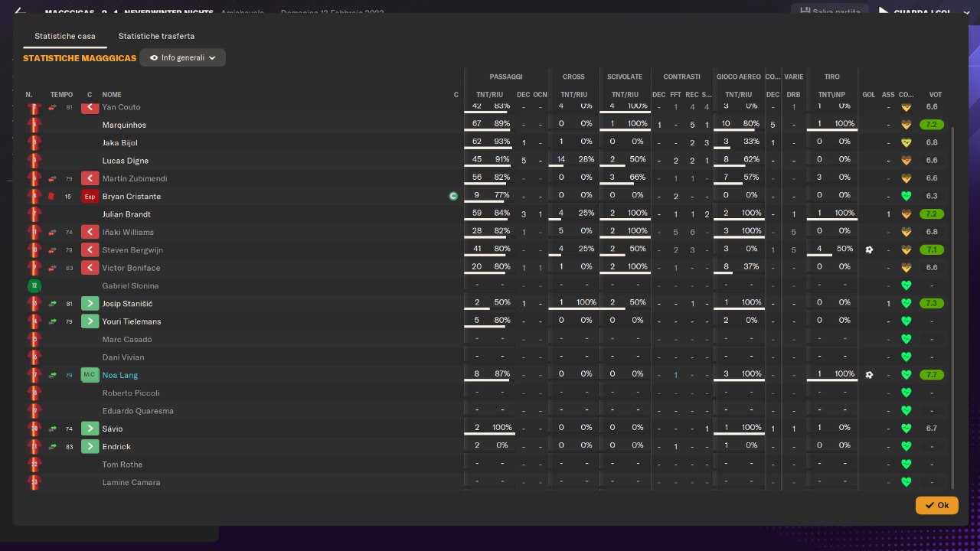Click the condition heart icon for Gabriel Slonina
980x551 pixels.
point(906,286)
